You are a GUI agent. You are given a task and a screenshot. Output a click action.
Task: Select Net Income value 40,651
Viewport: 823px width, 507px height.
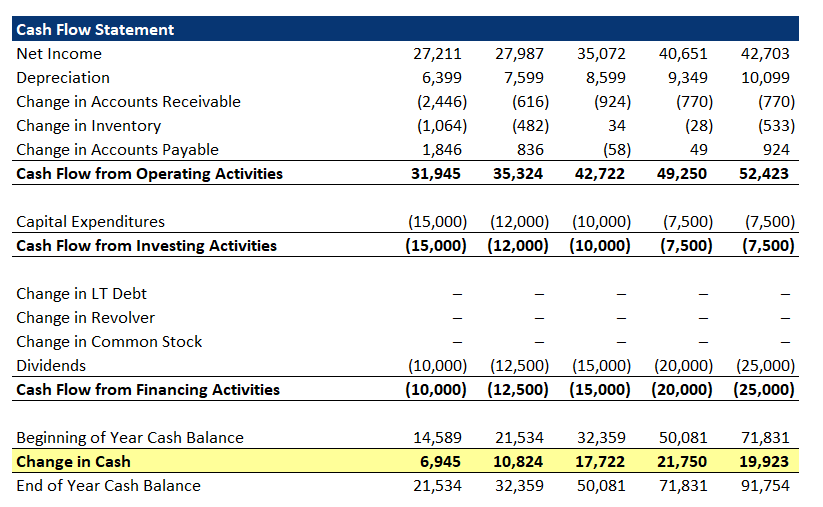click(x=683, y=54)
